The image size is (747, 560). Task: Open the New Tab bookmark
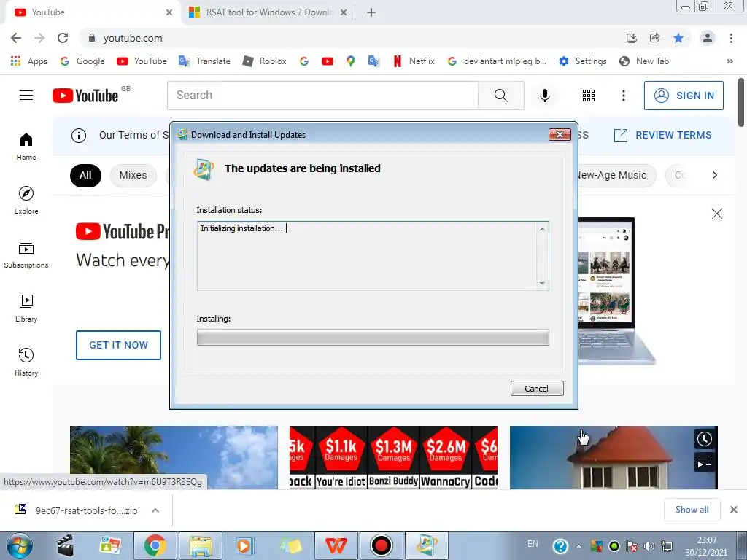pos(644,61)
